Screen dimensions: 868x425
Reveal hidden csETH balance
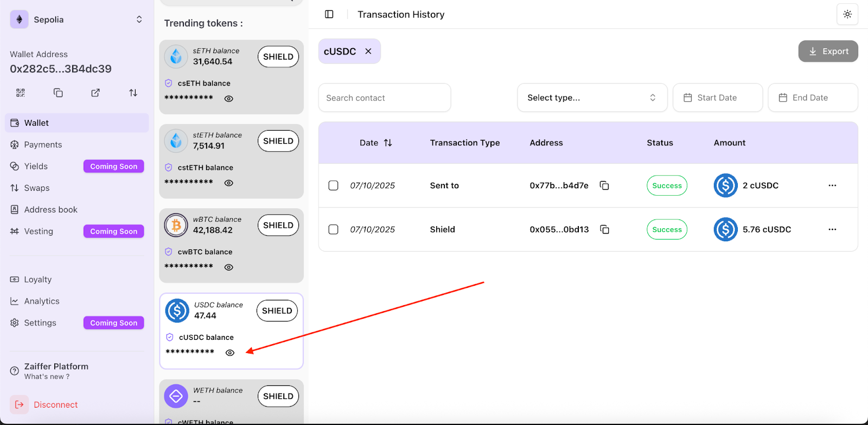[x=229, y=99]
